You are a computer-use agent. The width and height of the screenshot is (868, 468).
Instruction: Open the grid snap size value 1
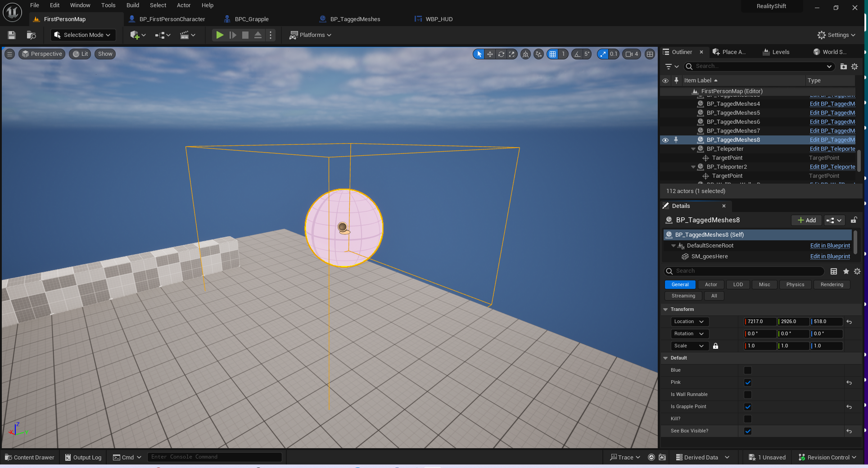tap(563, 54)
